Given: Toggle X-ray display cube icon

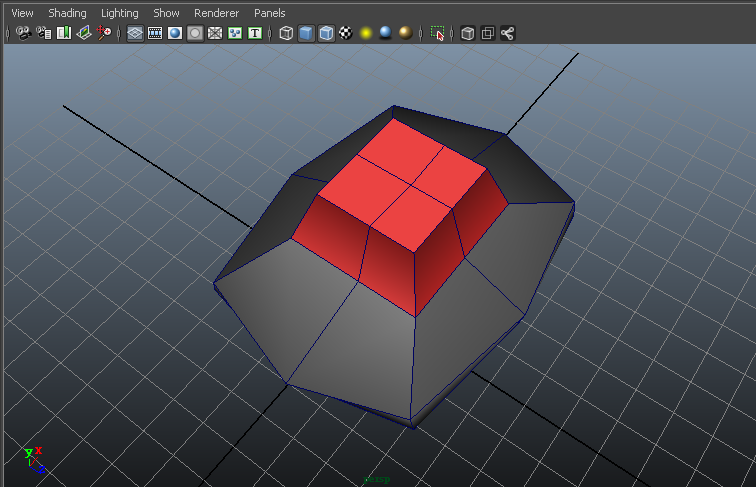Looking at the screenshot, I should pos(467,33).
